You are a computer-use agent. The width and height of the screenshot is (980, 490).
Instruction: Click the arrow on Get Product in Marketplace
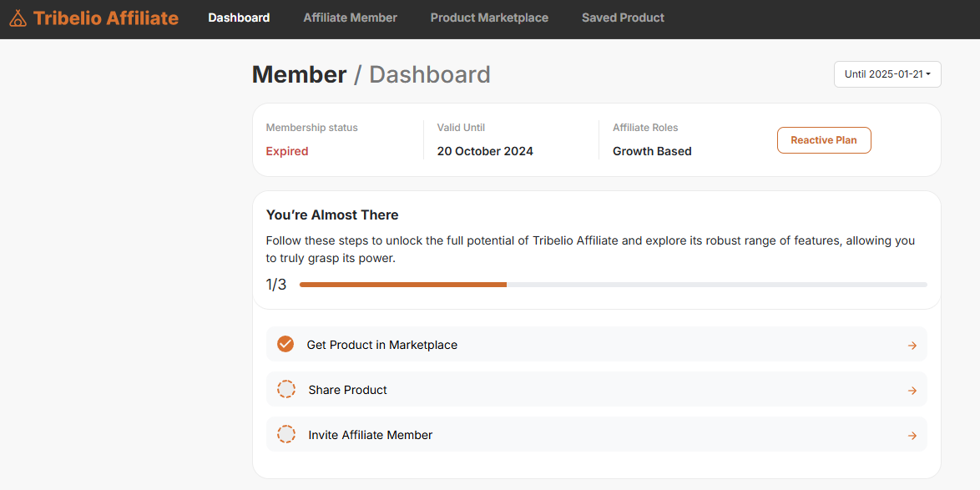point(912,346)
